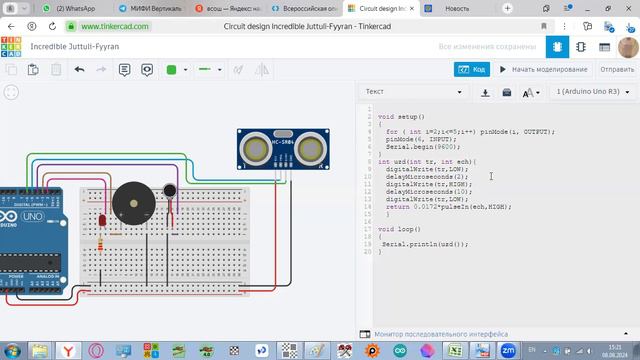640x360 pixels.
Task: Open File Explorer from taskbar
Action: [40, 351]
